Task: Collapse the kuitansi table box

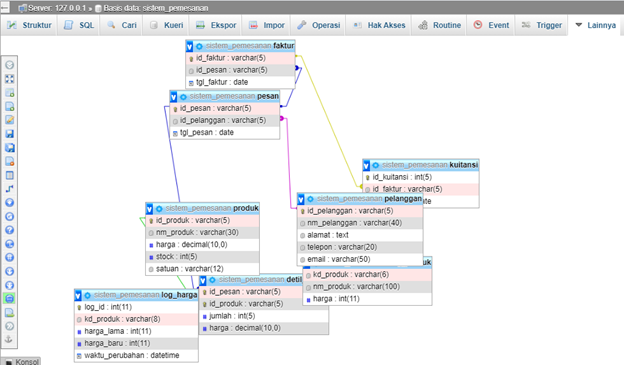Action: coord(366,165)
